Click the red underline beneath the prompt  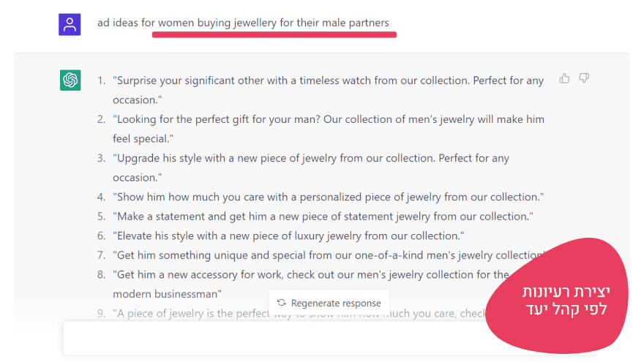pos(274,34)
